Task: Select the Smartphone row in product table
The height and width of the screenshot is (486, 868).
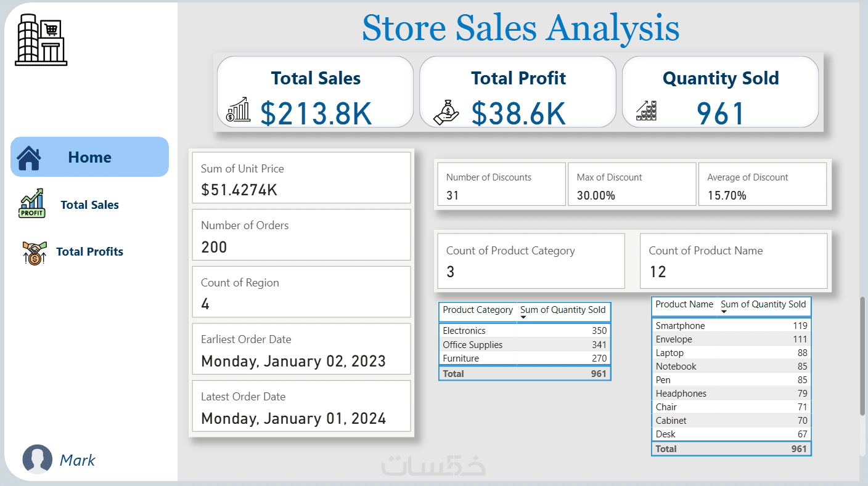Action: pyautogui.click(x=680, y=326)
